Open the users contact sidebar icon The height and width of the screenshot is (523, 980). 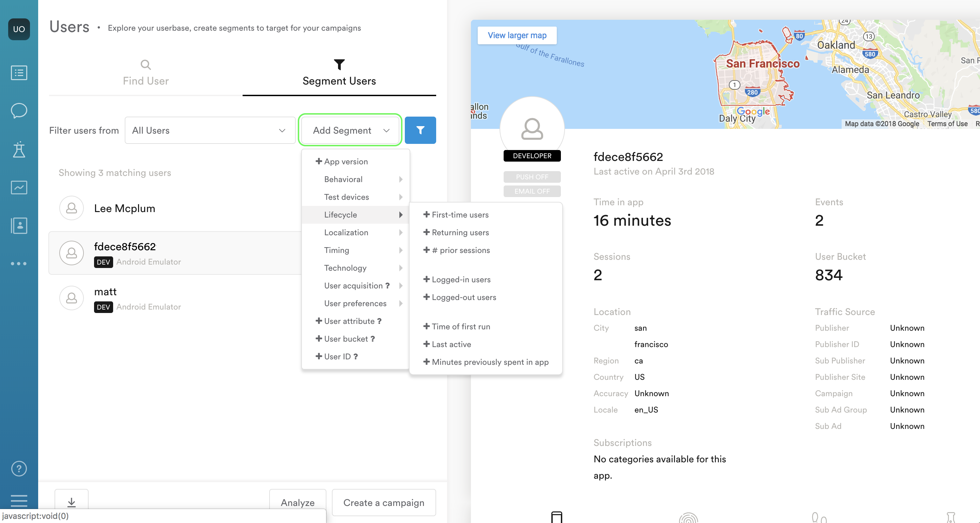point(19,225)
